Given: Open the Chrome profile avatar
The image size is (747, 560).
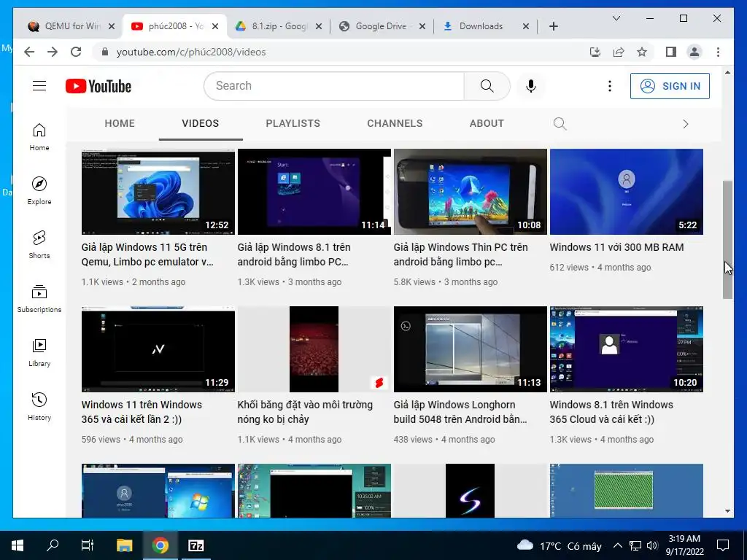Looking at the screenshot, I should [x=694, y=52].
